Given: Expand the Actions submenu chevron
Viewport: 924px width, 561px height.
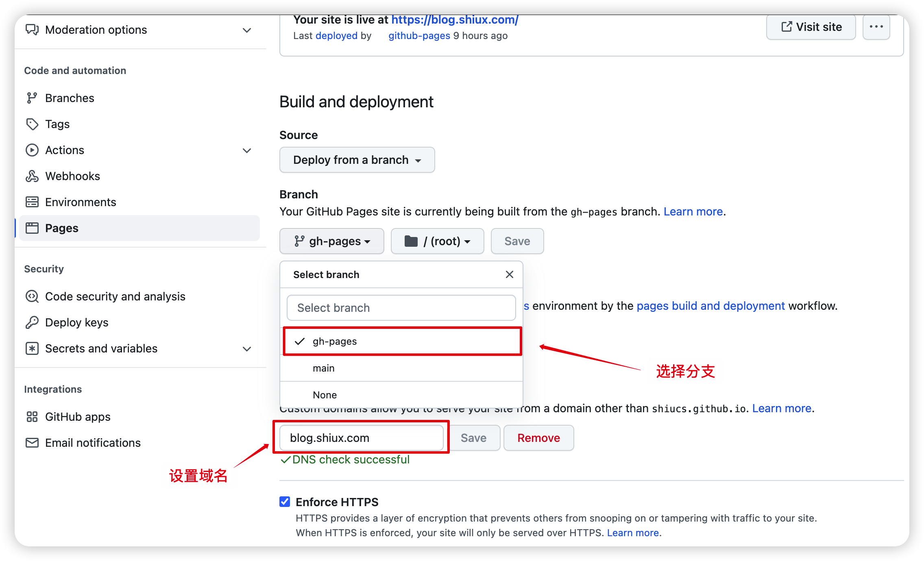Looking at the screenshot, I should pyautogui.click(x=246, y=150).
